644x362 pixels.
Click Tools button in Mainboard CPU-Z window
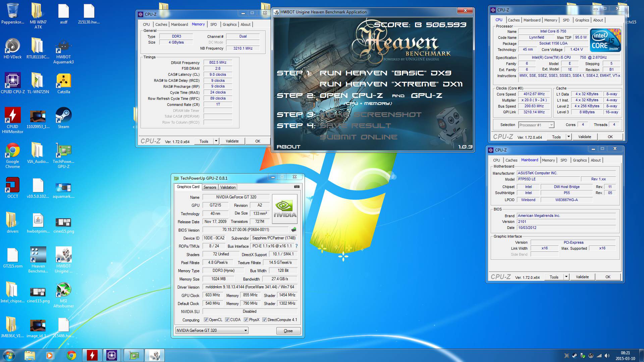coord(554,277)
